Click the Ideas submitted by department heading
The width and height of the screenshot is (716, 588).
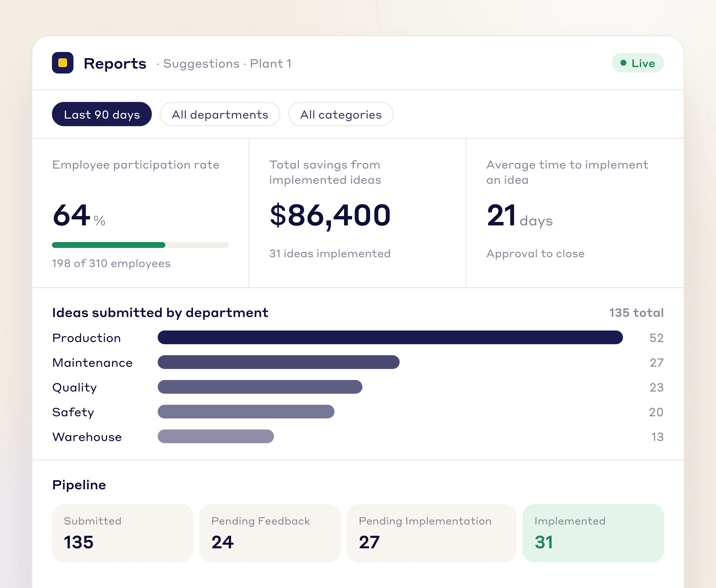point(160,313)
